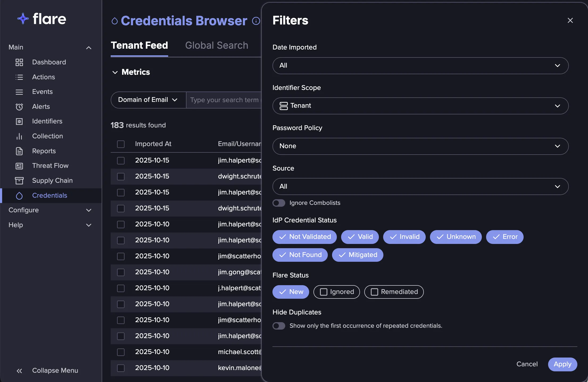The image size is (588, 382).
Task: Click the info icon beside Credentials Browser
Action: click(x=256, y=21)
